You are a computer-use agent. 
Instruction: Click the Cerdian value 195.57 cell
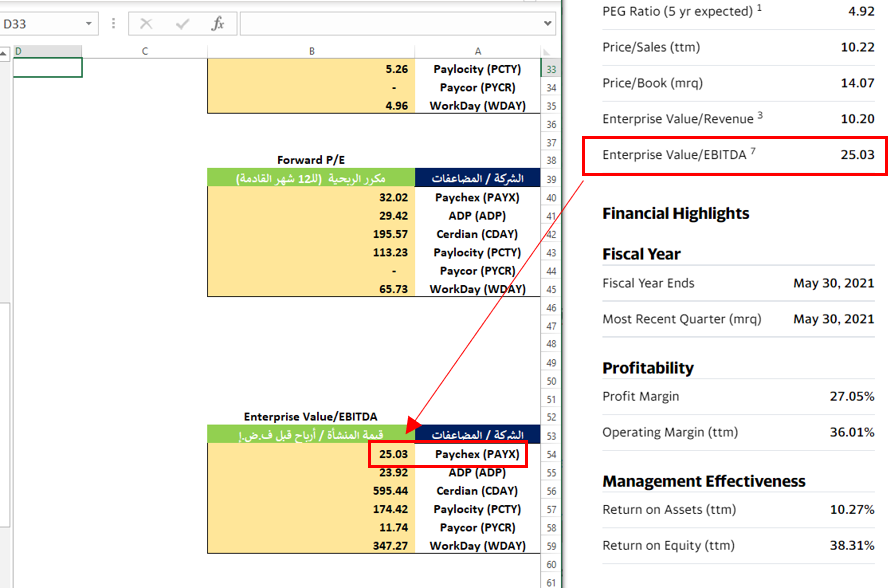pos(311,234)
